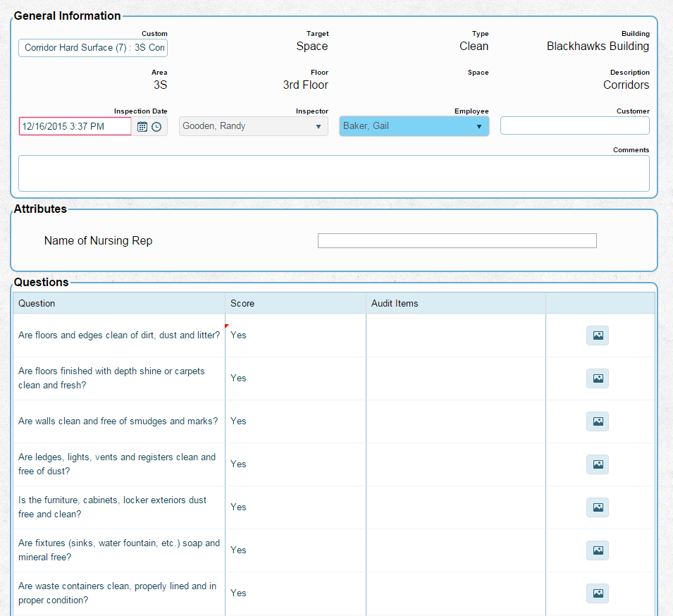Image resolution: width=673 pixels, height=616 pixels.
Task: Click image icon for waste containers question
Action: 598,593
